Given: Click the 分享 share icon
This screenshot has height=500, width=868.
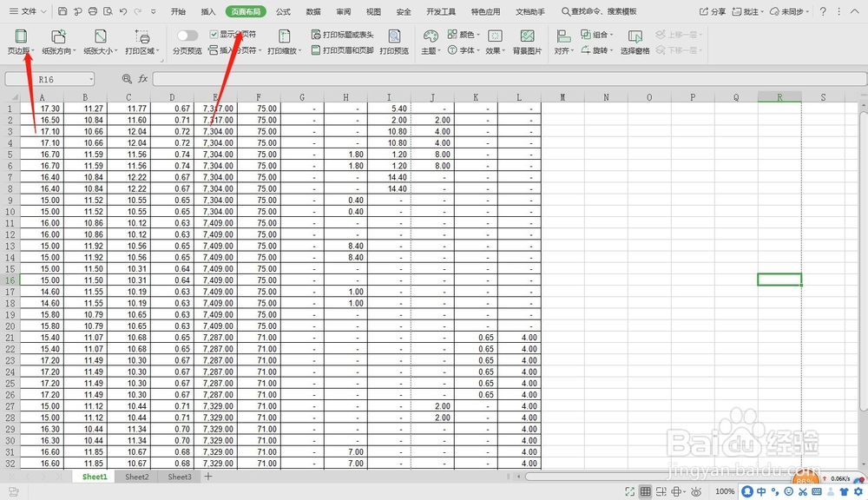Looking at the screenshot, I should point(704,11).
